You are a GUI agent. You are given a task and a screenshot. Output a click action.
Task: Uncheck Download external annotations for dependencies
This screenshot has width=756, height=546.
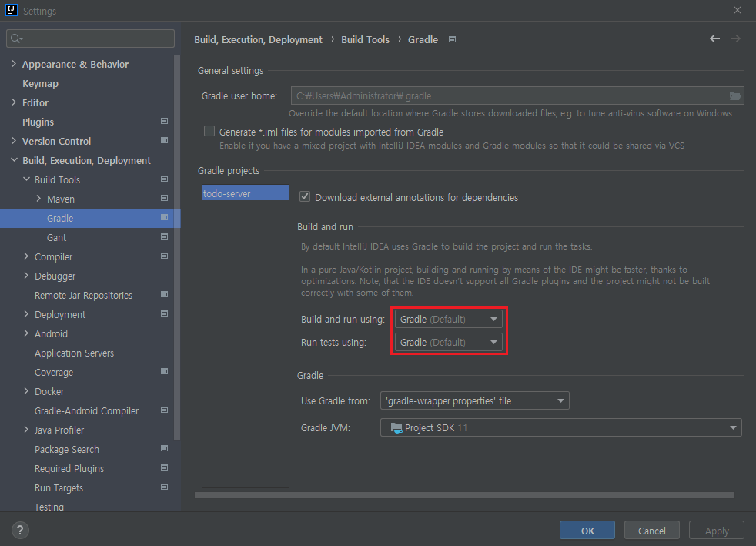[305, 197]
